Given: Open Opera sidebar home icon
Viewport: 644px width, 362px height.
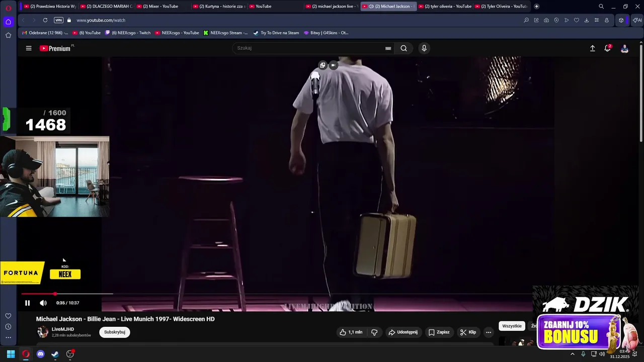Looking at the screenshot, I should pos(8,22).
